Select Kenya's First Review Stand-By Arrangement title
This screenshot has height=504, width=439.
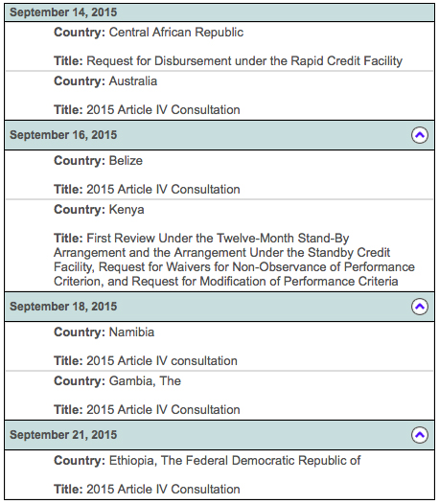point(234,260)
